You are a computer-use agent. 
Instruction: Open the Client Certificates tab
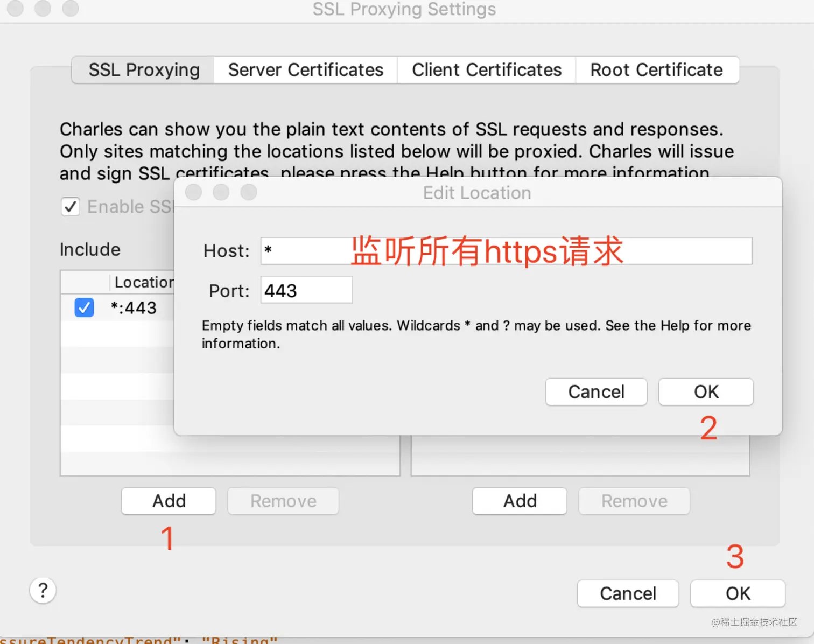click(x=487, y=70)
